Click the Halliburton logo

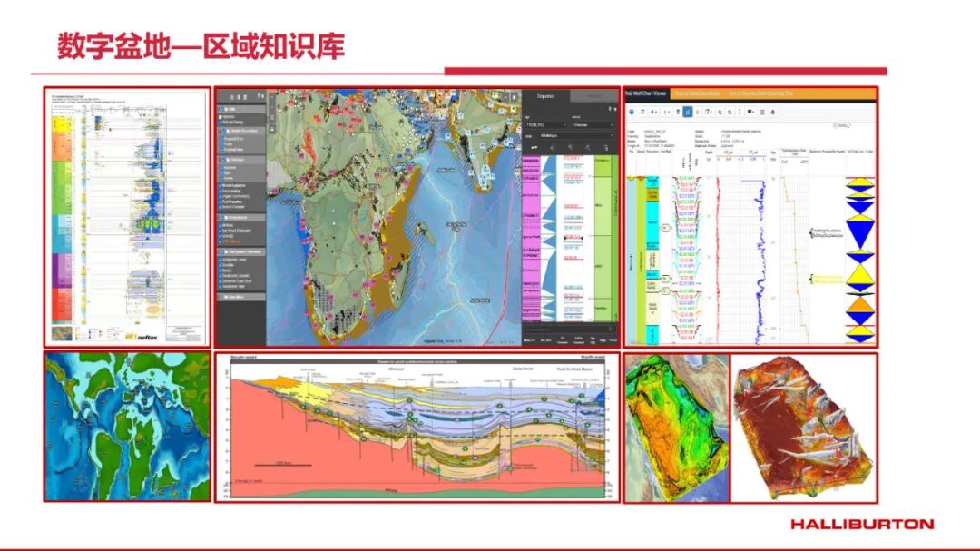[862, 524]
